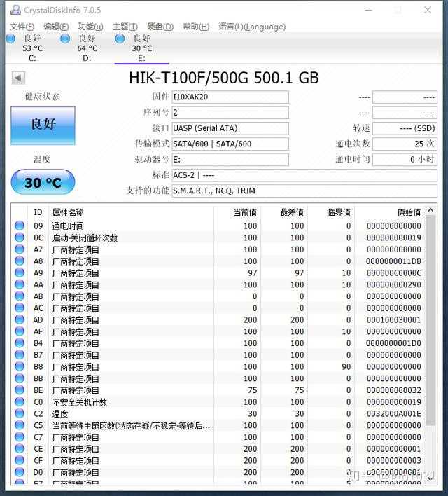
Task: Click the 原始值 column header
Action: tap(409, 212)
